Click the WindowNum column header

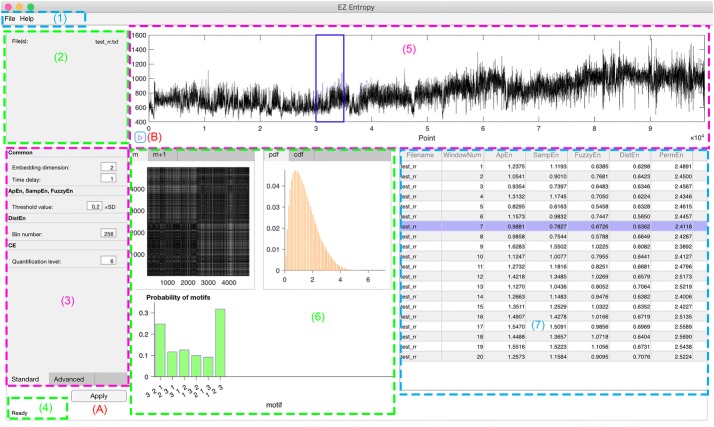coord(462,155)
